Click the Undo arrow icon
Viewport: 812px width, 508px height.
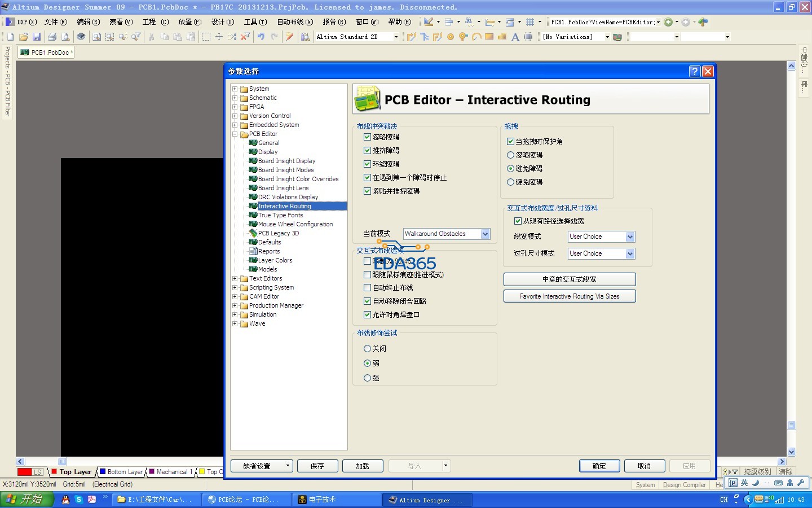[261, 37]
